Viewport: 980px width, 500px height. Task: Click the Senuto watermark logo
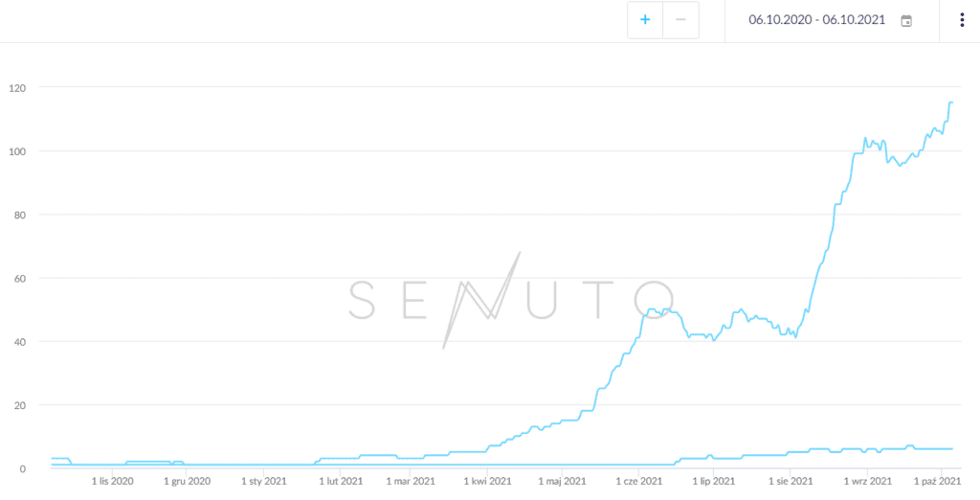[x=512, y=300]
